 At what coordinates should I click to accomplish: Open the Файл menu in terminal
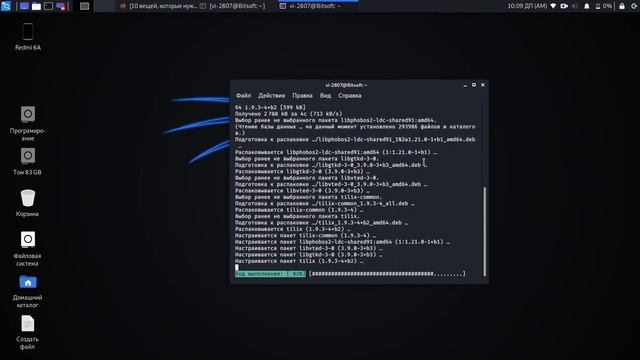click(243, 96)
